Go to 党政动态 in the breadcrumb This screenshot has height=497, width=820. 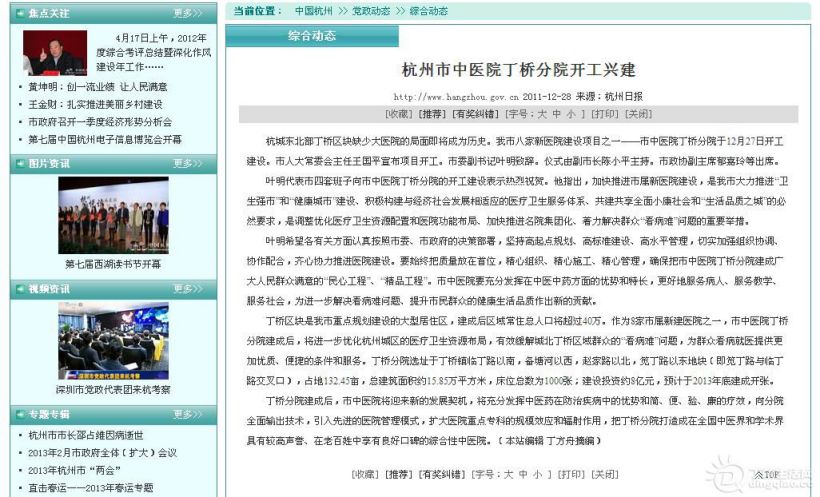(370, 11)
